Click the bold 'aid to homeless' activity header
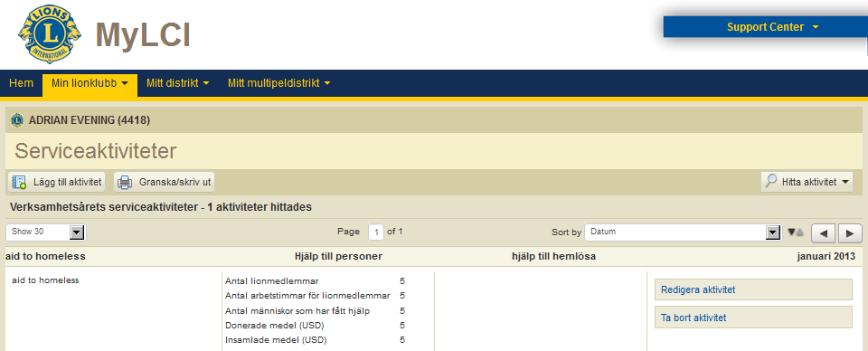 (45, 256)
